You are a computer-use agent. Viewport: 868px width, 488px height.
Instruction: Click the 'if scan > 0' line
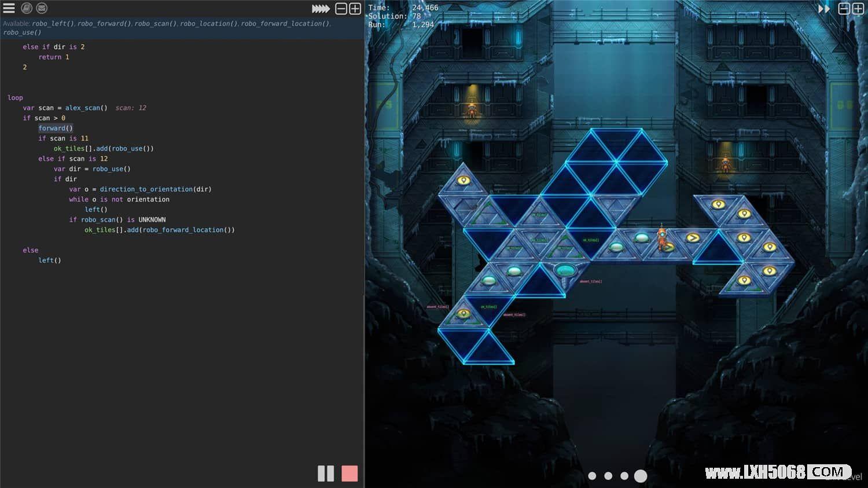pyautogui.click(x=44, y=118)
